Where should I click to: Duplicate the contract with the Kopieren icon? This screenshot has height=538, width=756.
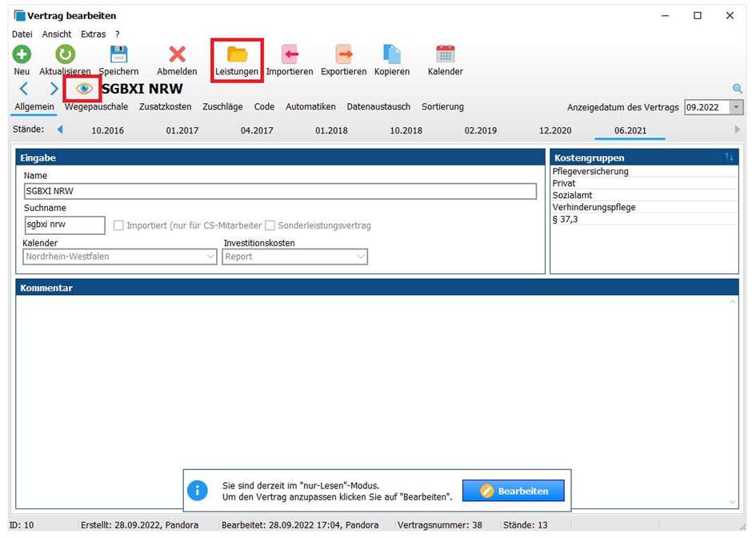[x=391, y=54]
